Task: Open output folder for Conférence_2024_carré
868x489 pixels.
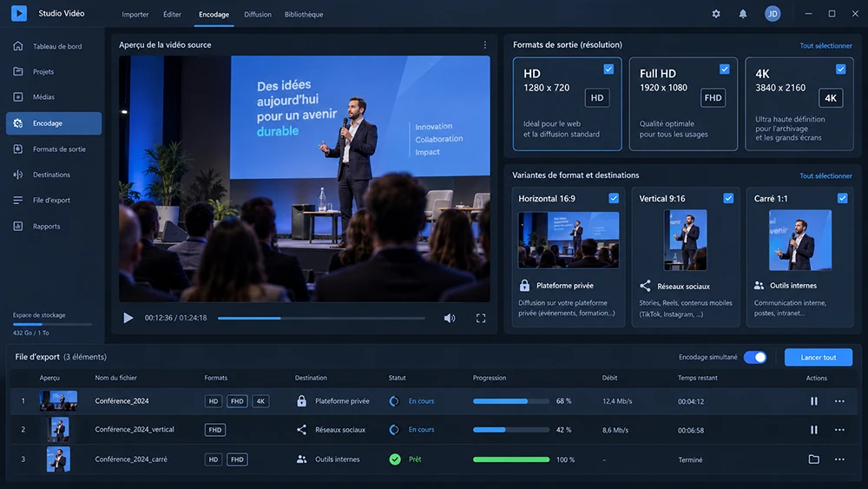Action: 814,459
